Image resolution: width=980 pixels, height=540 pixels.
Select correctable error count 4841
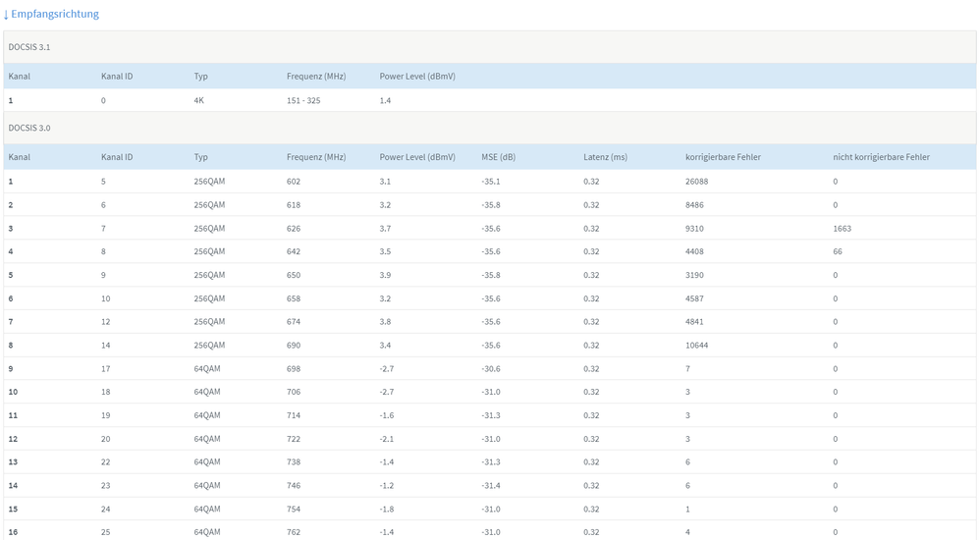coord(694,322)
